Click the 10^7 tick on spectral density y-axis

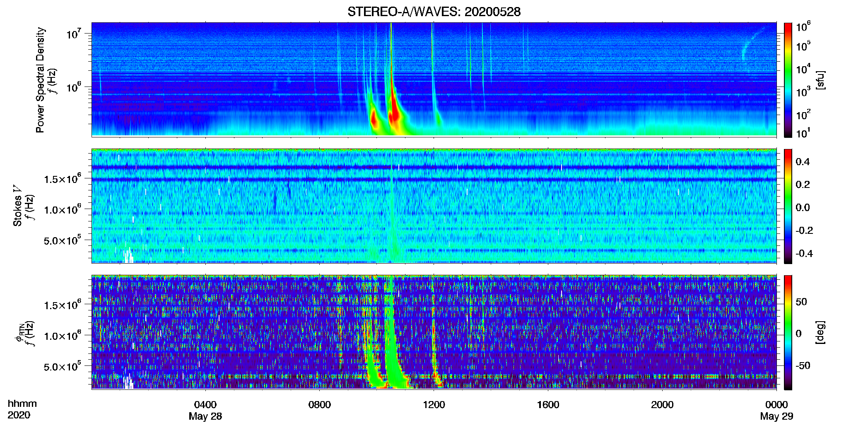75,33
